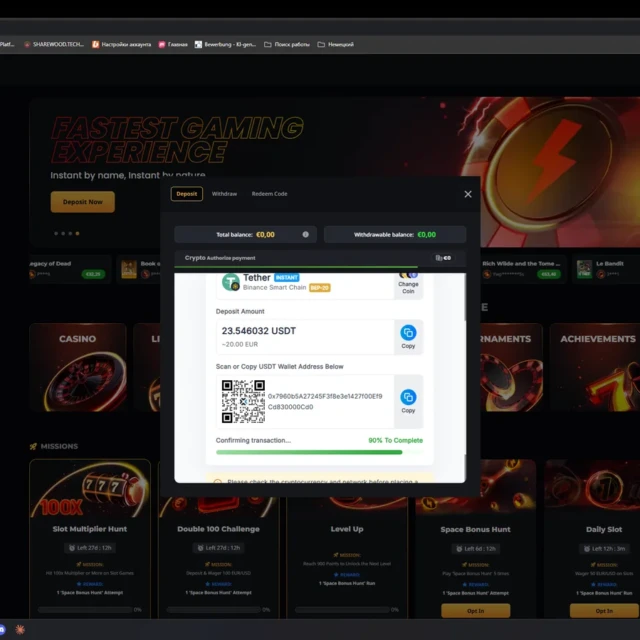This screenshot has height=640, width=640.
Task: Click the Change Coin button
Action: tap(408, 286)
